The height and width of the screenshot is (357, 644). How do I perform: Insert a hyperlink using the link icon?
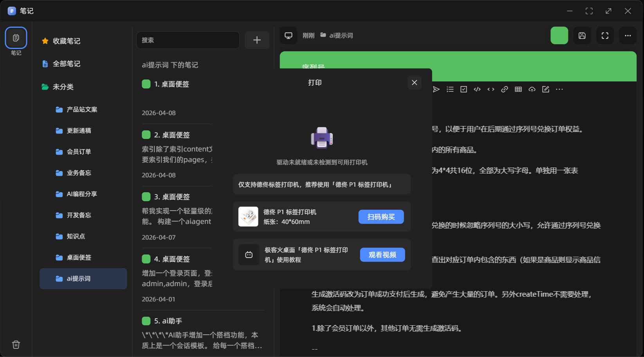(x=504, y=89)
